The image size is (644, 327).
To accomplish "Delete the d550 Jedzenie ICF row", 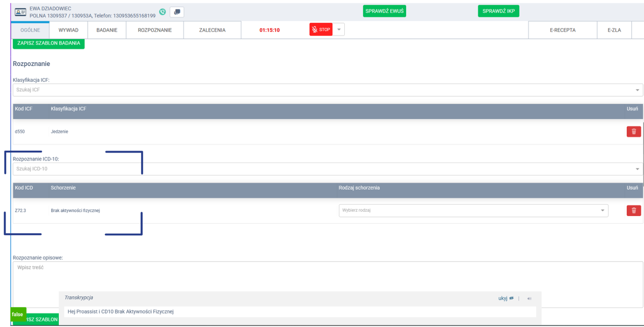I will pyautogui.click(x=633, y=132).
